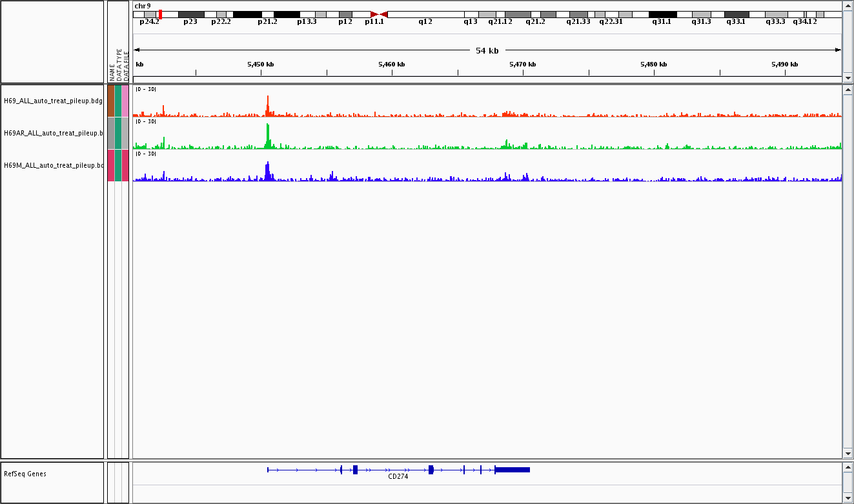Click the NAME attribute column header

pos(112,71)
